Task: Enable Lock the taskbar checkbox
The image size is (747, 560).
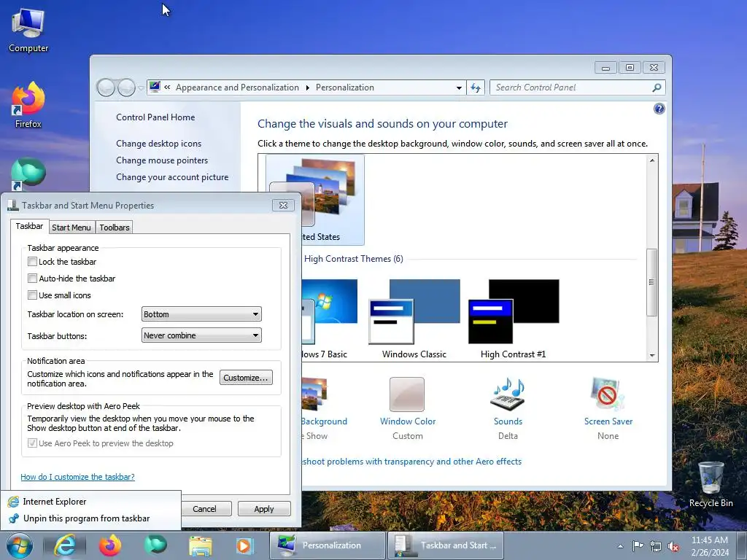Action: (x=32, y=262)
